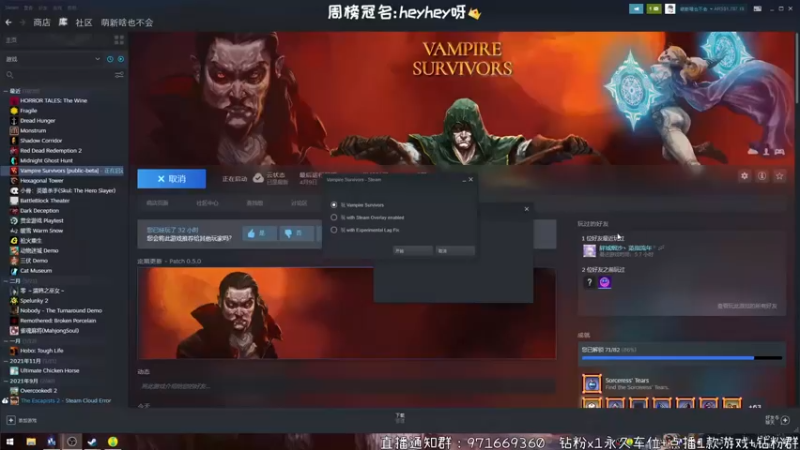Collapse the February games group

coord(6,281)
